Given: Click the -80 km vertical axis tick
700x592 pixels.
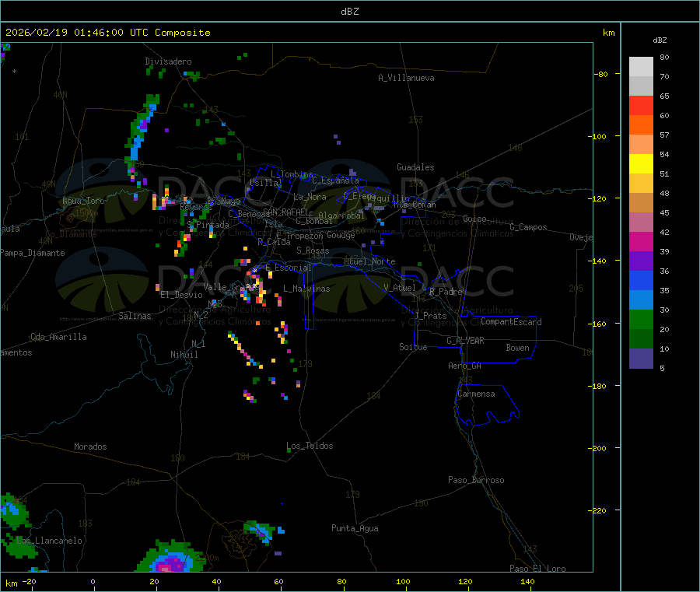Looking at the screenshot, I should (600, 74).
